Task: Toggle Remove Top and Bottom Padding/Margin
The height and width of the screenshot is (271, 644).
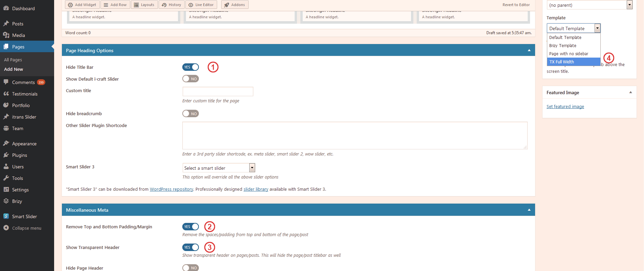Action: [x=190, y=227]
